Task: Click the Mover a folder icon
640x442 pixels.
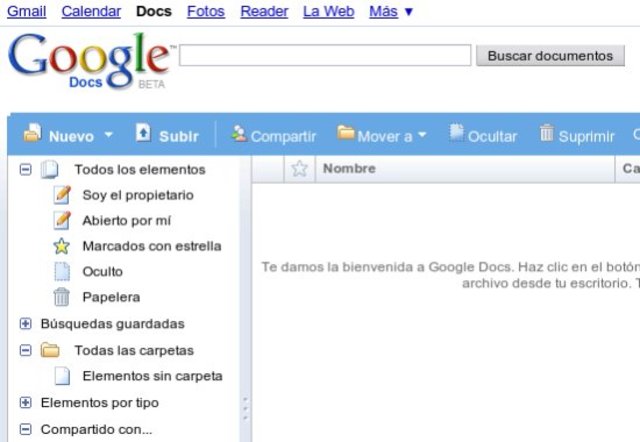Action: tap(346, 133)
